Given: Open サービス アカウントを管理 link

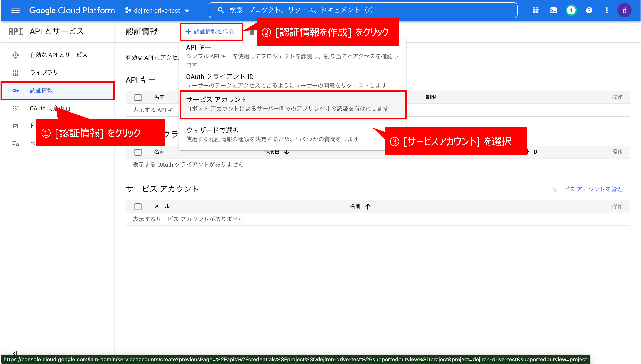Looking at the screenshot, I should 587,189.
